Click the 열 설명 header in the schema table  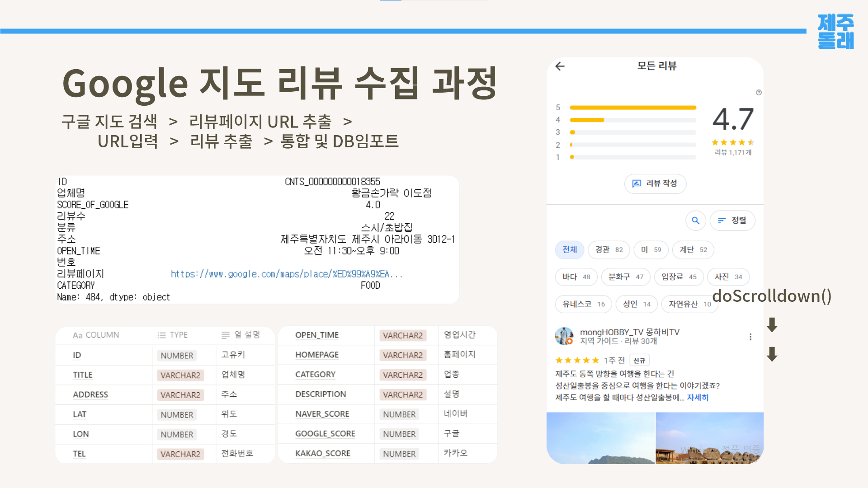(241, 335)
